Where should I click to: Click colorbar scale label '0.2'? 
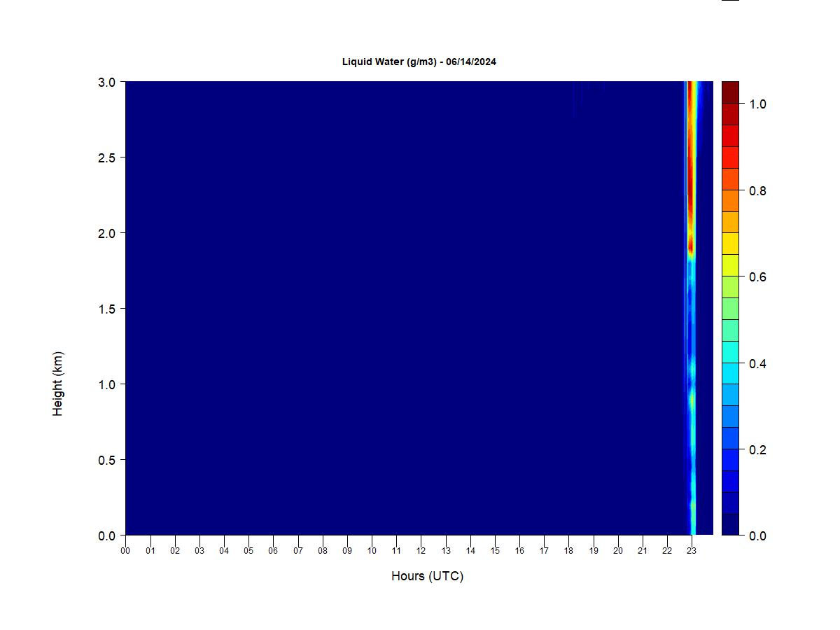(x=757, y=449)
